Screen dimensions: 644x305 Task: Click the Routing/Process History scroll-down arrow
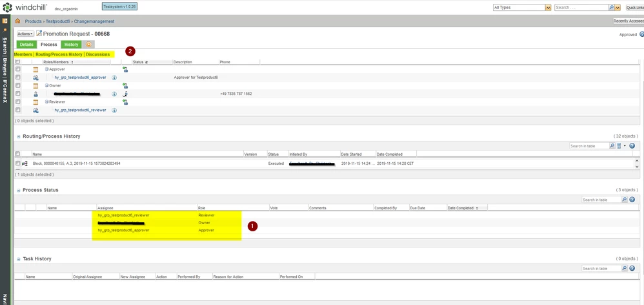coord(637,167)
